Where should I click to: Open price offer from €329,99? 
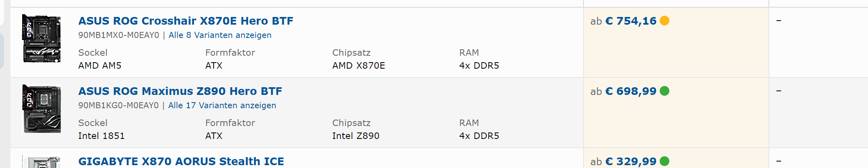[631, 162]
